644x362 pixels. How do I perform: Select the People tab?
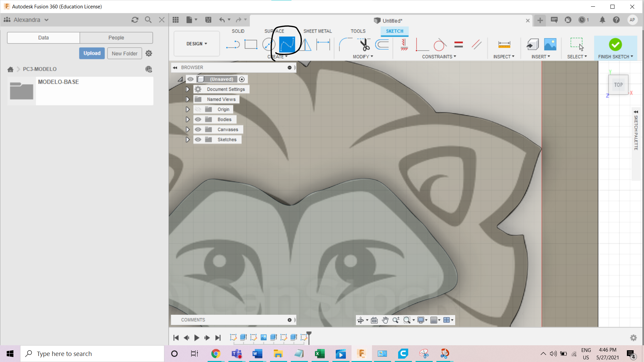coord(116,38)
